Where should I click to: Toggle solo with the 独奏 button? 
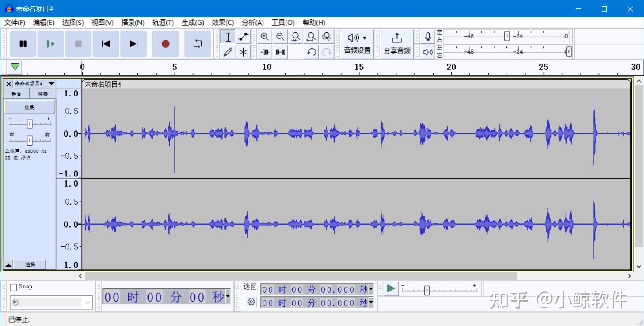click(42, 93)
